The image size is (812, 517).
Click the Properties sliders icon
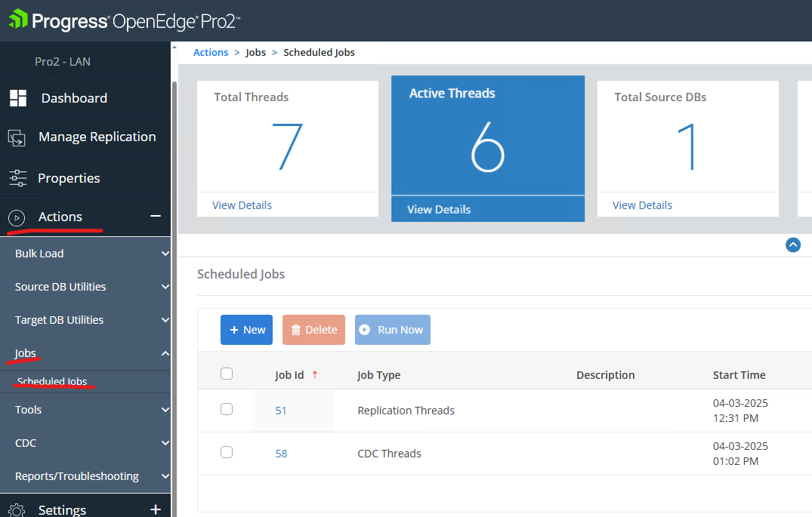point(18,178)
